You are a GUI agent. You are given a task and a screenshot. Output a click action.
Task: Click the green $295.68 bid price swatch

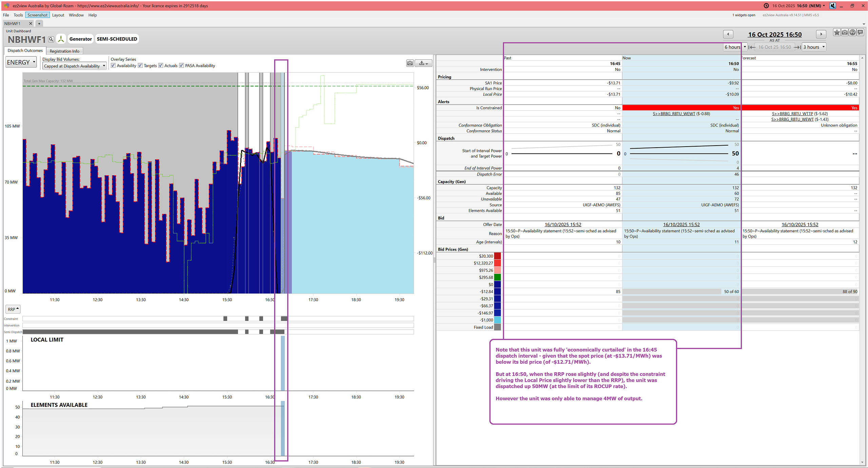[497, 278]
